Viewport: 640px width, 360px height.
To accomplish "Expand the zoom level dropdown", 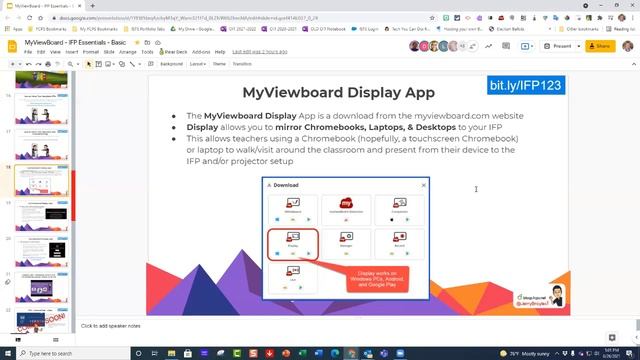I will coord(78,64).
